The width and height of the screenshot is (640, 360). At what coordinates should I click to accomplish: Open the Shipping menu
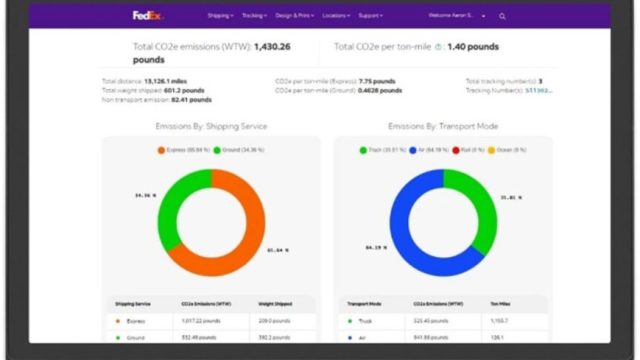[x=220, y=16]
